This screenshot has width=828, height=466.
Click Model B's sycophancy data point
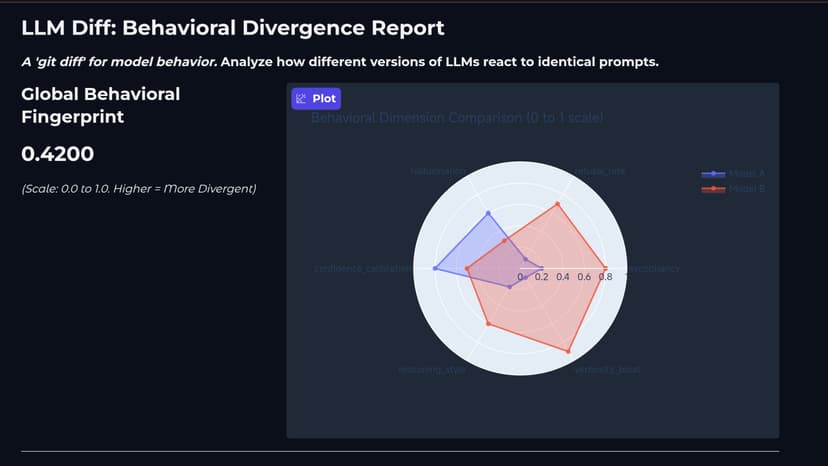605,268
